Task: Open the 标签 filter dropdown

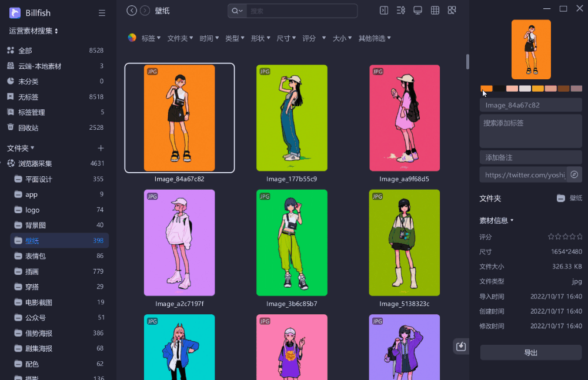Action: click(x=151, y=38)
